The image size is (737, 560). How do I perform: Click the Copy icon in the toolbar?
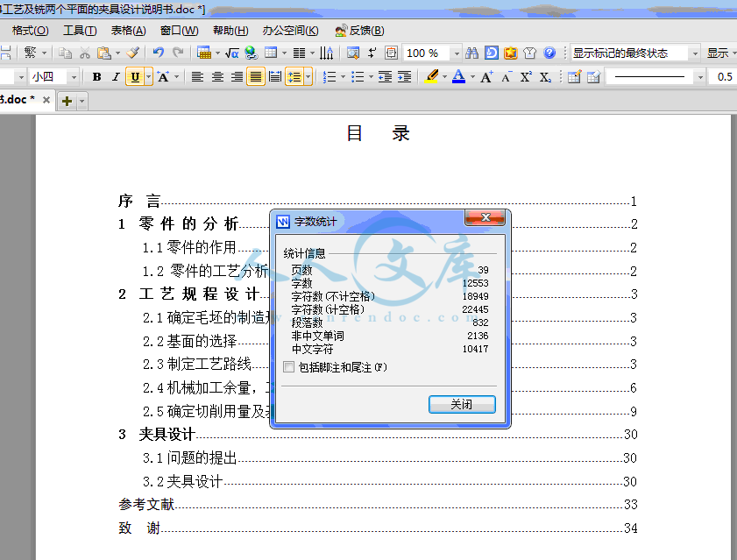click(66, 53)
